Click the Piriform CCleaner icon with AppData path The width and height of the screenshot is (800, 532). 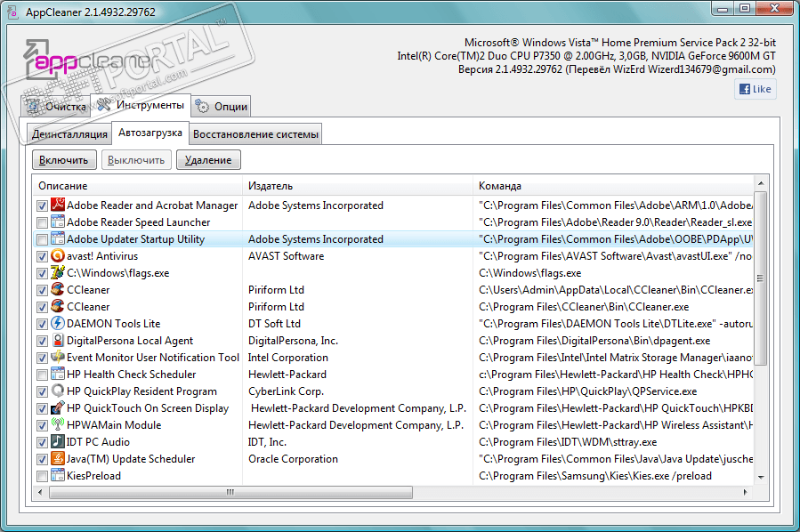point(58,289)
